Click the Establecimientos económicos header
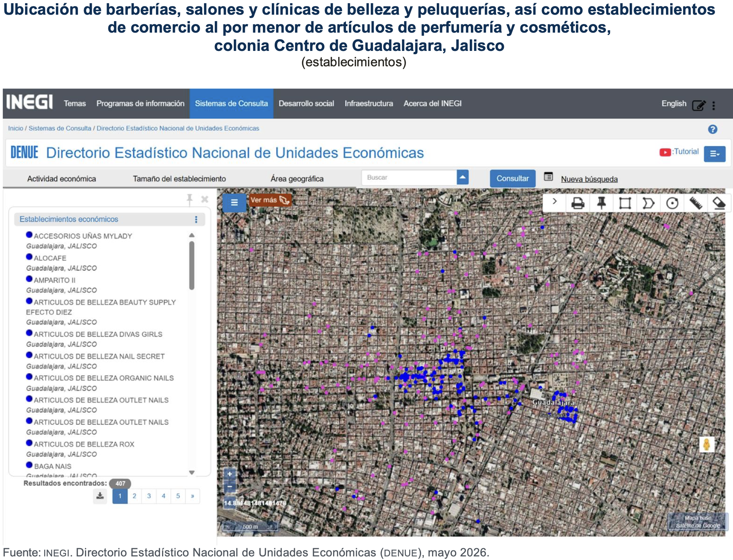 [x=109, y=219]
